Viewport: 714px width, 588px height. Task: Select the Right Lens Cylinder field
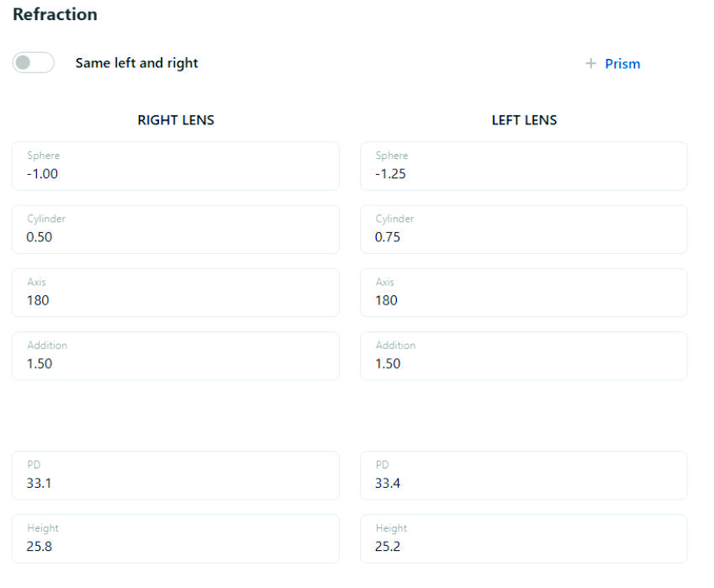pyautogui.click(x=175, y=230)
